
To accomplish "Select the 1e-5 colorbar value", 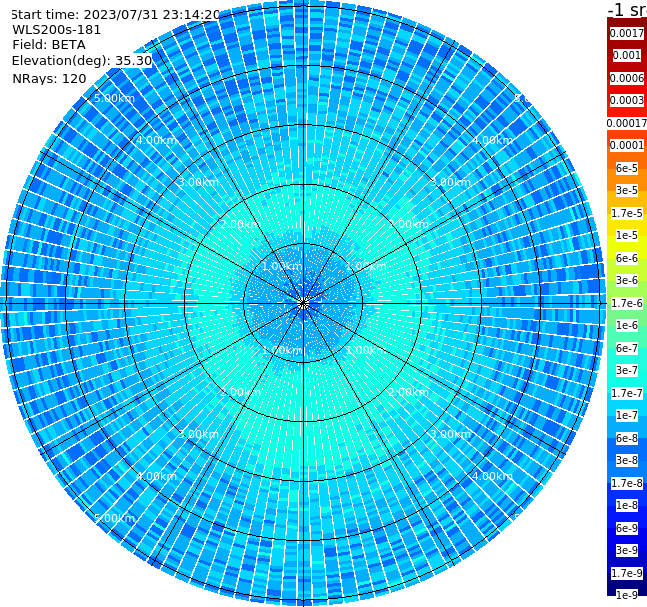I will click(627, 235).
